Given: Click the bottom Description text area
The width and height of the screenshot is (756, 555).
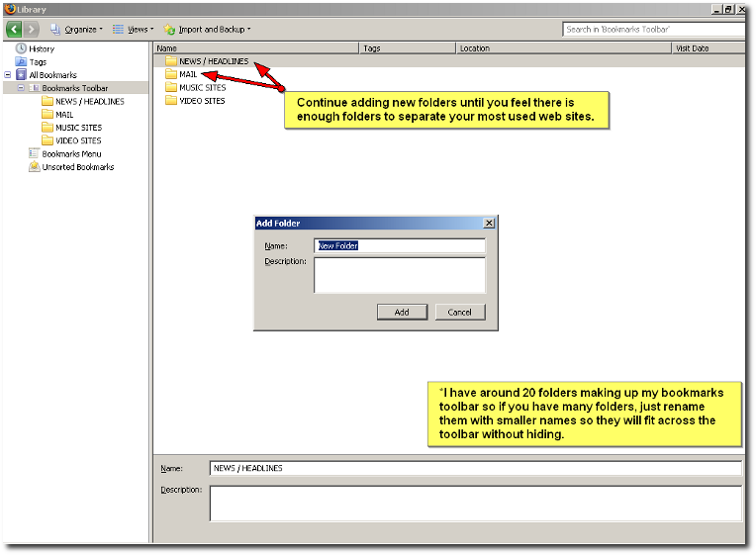Looking at the screenshot, I should point(475,504).
